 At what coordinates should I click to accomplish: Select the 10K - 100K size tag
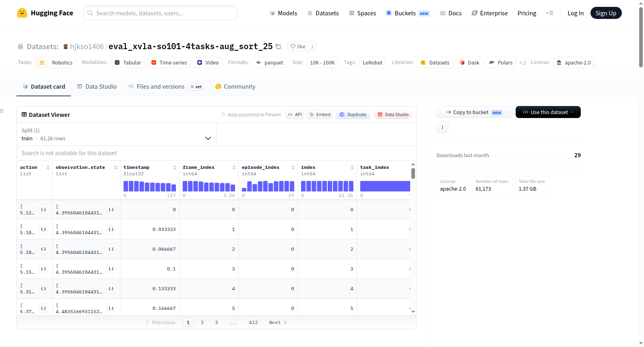tap(322, 62)
